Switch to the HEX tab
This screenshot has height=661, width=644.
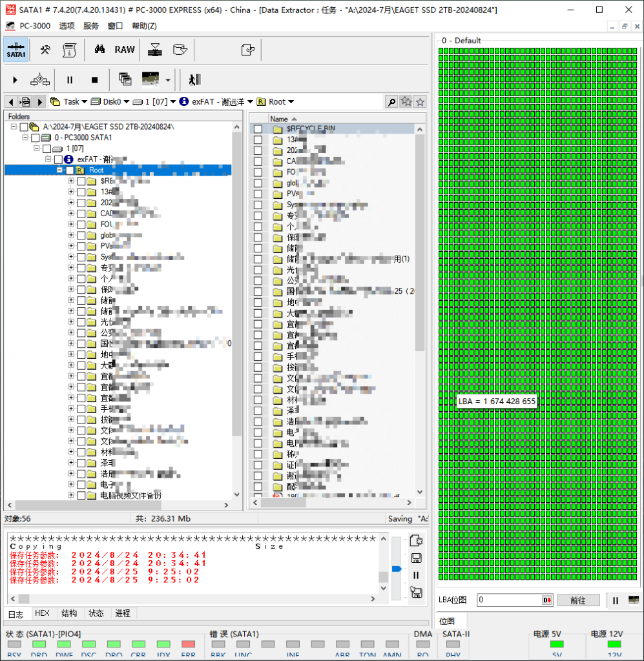point(42,613)
